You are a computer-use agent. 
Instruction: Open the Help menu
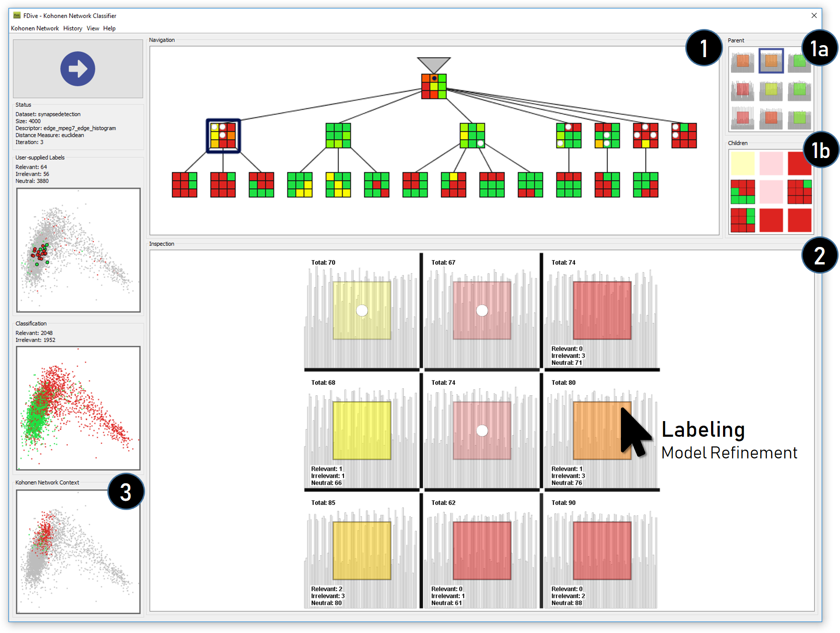tap(110, 28)
